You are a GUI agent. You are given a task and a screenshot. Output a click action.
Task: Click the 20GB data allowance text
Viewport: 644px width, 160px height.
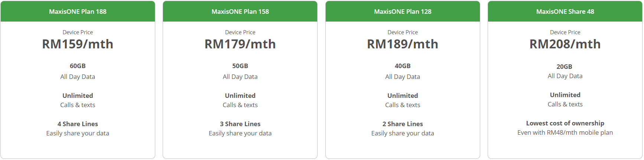click(x=564, y=67)
